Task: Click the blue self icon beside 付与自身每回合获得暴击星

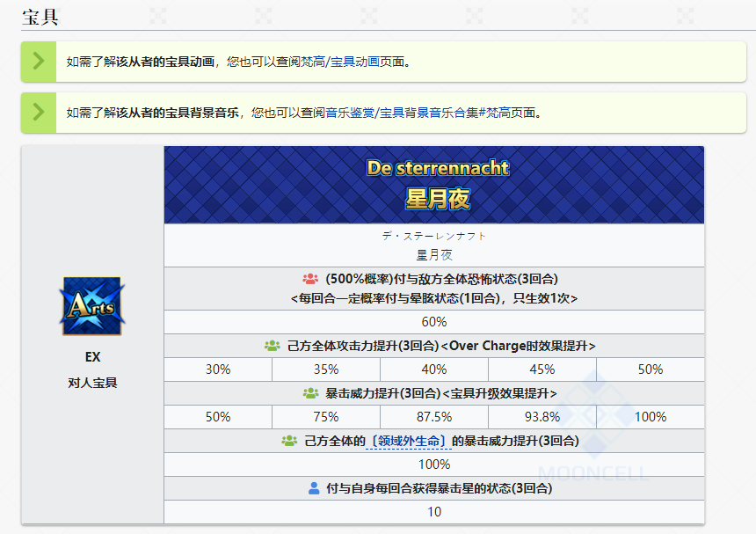Action: tap(314, 488)
